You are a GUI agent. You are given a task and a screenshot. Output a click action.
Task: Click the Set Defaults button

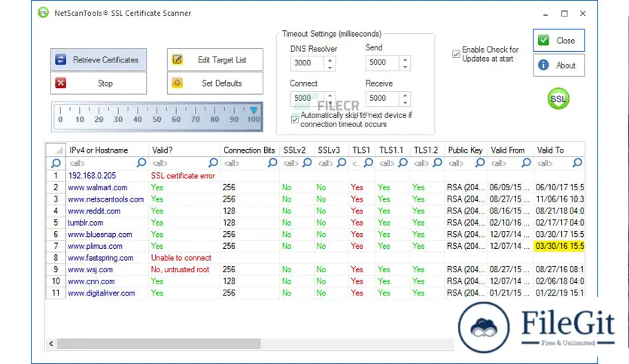click(x=215, y=83)
